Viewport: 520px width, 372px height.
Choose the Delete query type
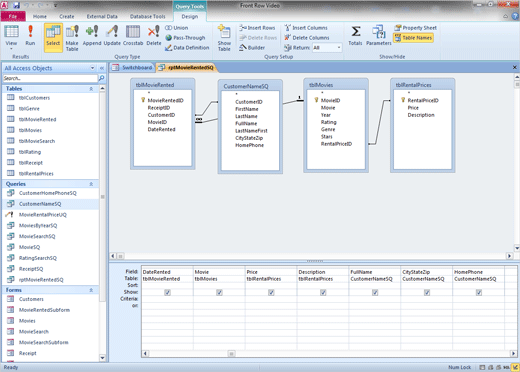click(154, 35)
